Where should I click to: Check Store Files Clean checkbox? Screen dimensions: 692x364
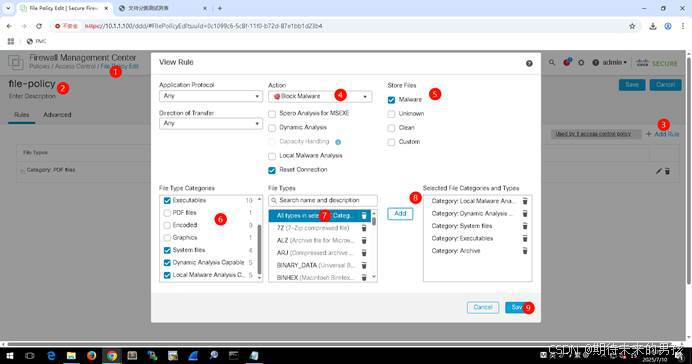pyautogui.click(x=391, y=128)
